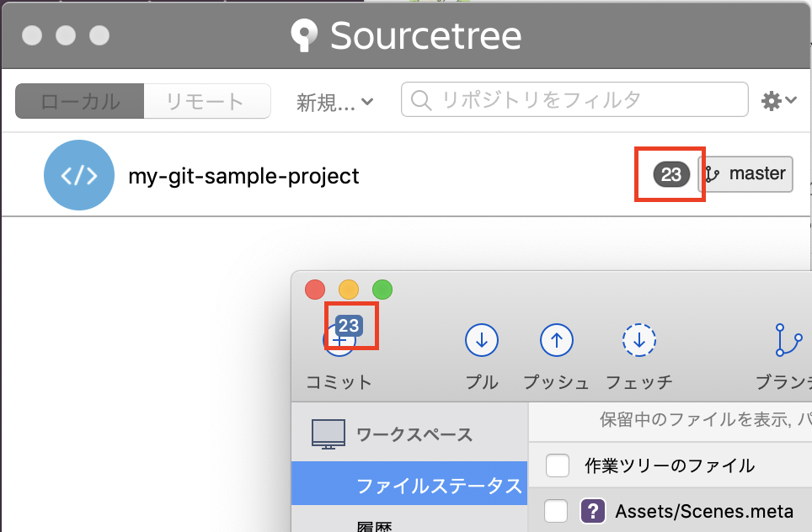Switch to the リモート (Remote) tab

[206, 101]
